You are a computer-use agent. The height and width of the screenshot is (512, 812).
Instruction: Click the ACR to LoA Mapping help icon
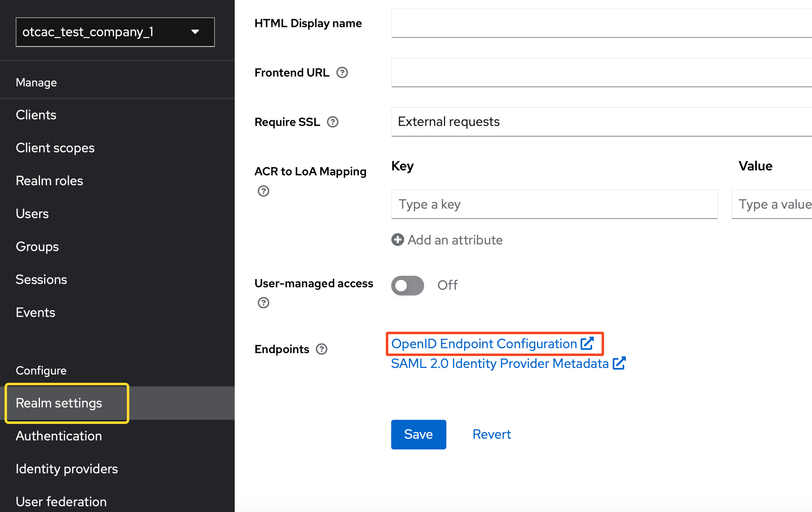(264, 191)
